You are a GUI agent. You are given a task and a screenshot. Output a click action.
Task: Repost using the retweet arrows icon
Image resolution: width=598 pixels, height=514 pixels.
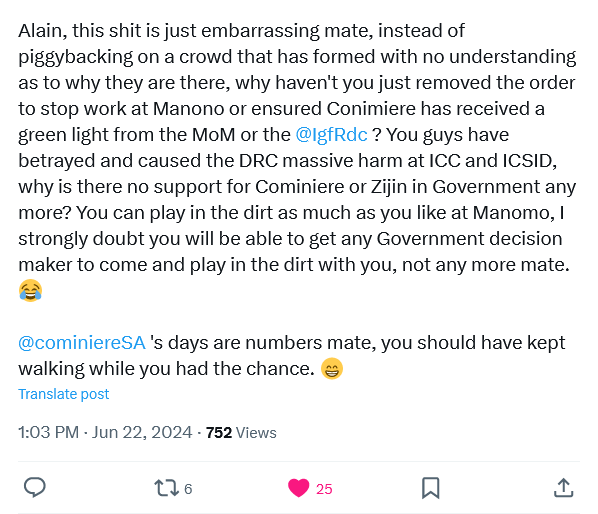click(166, 488)
